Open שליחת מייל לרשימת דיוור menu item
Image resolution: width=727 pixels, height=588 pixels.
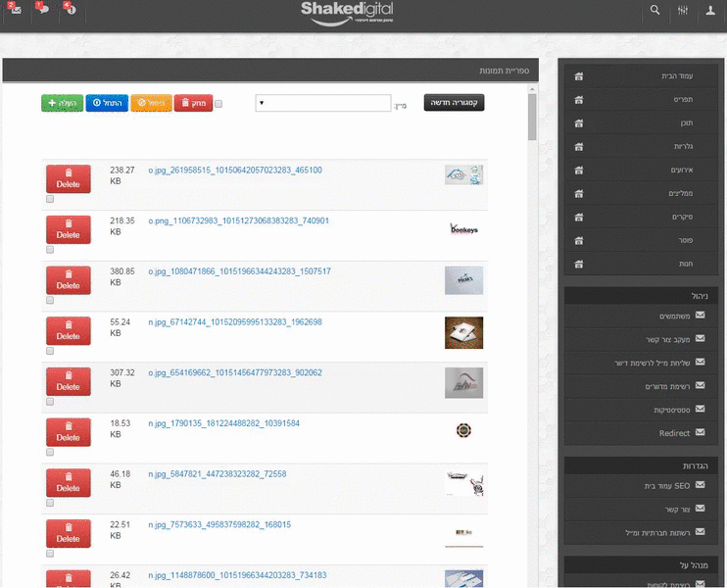(641, 363)
